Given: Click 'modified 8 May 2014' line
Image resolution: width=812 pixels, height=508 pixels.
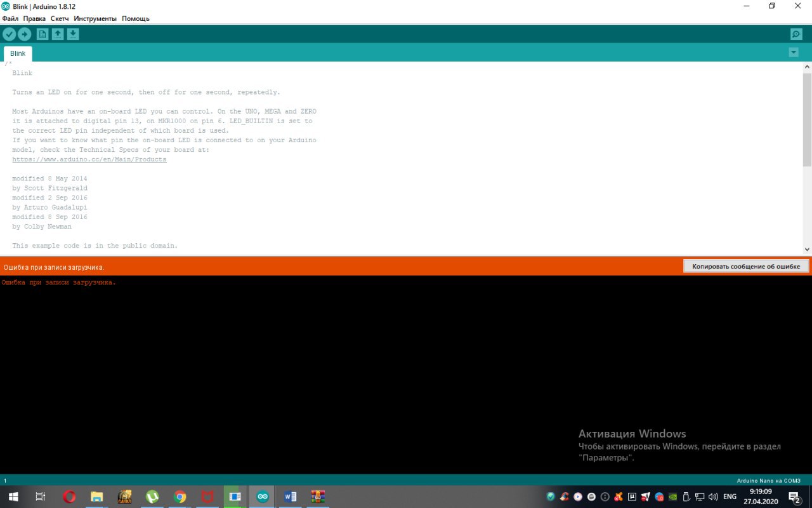Looking at the screenshot, I should point(49,178).
